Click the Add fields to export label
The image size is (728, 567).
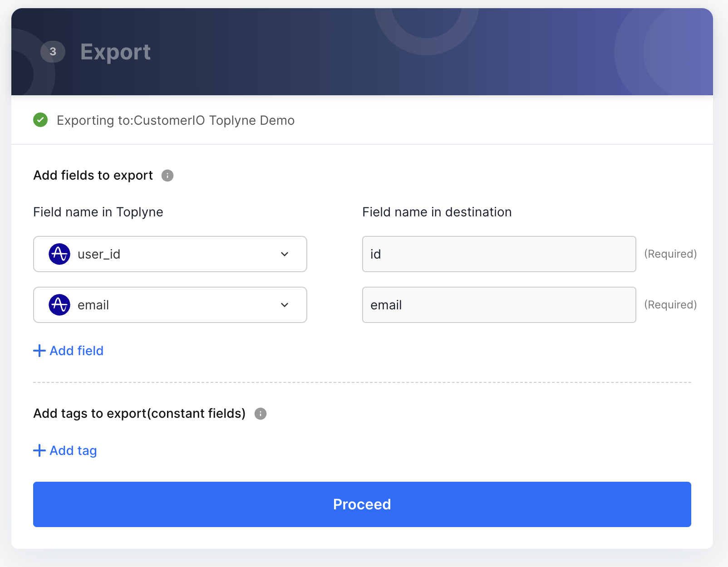point(93,176)
